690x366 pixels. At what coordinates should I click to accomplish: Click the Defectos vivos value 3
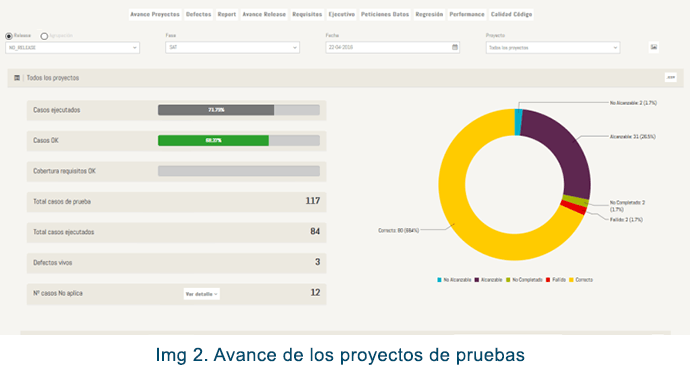click(x=317, y=262)
